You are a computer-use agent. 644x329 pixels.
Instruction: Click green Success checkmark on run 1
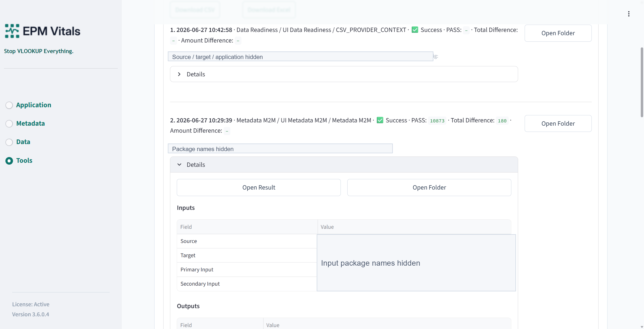(415, 30)
